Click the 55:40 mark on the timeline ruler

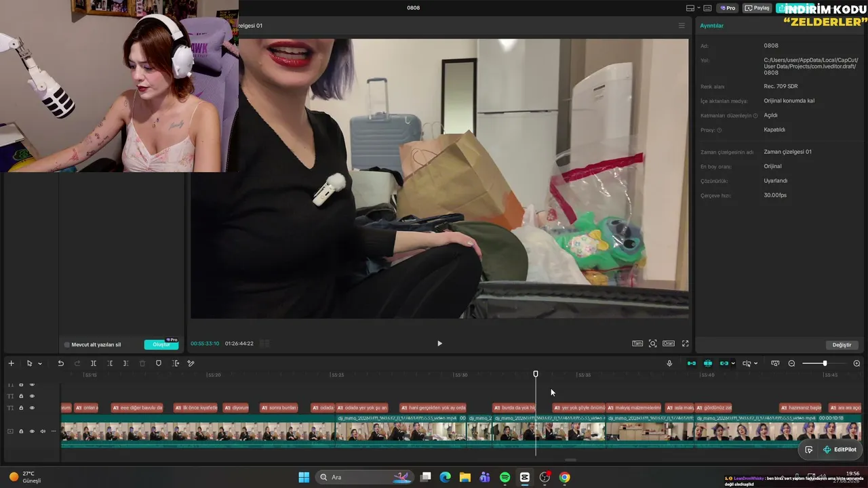707,375
